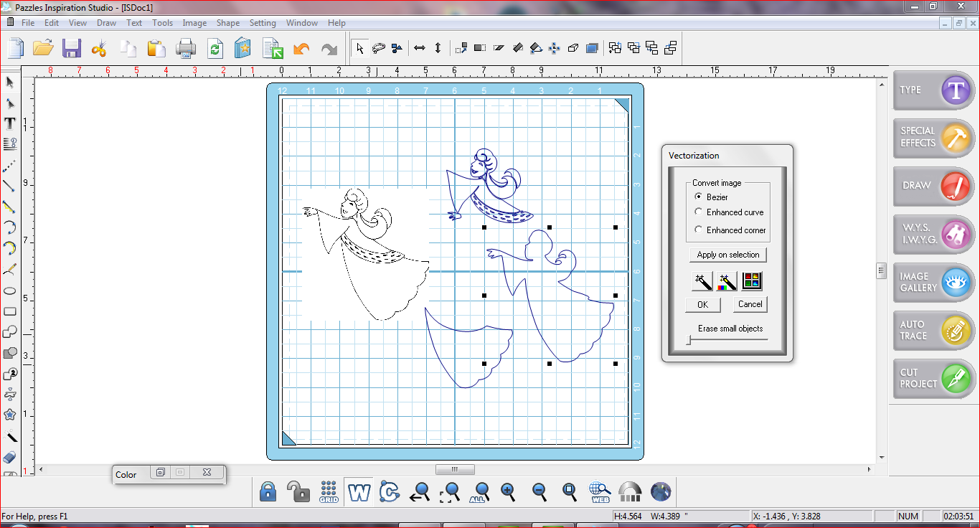This screenshot has height=528, width=980.
Task: Open the File menu
Action: click(28, 23)
